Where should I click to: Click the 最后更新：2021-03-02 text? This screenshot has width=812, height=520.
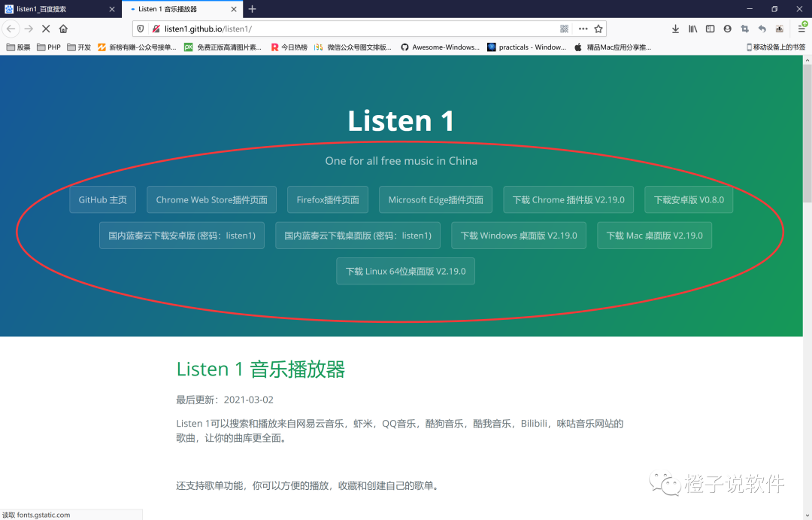[x=225, y=400]
